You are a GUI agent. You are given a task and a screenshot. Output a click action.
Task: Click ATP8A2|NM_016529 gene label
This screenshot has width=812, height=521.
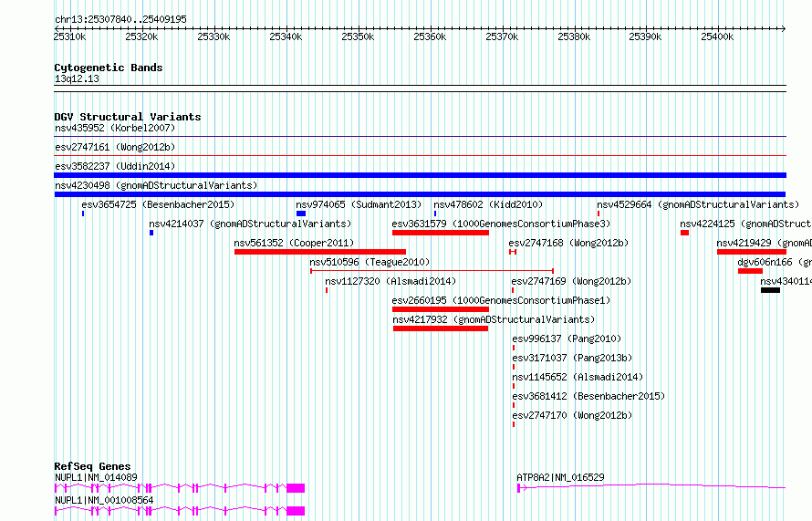(x=560, y=477)
